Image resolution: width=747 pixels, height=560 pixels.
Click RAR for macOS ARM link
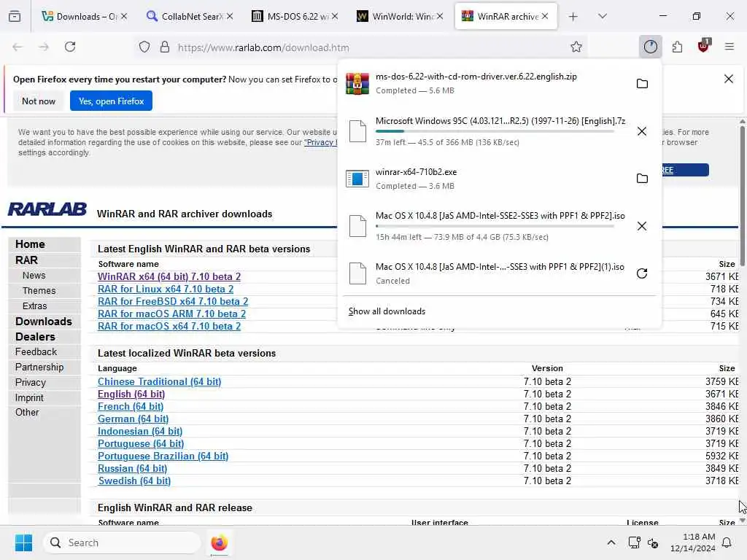pyautogui.click(x=171, y=314)
